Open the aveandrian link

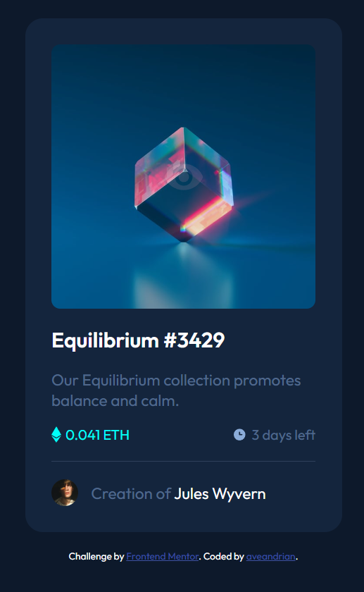click(x=271, y=557)
